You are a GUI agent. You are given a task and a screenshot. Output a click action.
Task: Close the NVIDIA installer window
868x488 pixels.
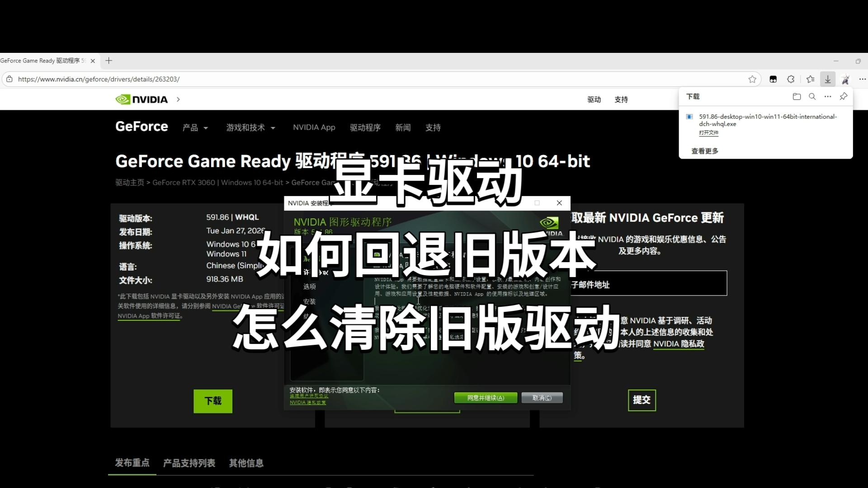pyautogui.click(x=559, y=203)
